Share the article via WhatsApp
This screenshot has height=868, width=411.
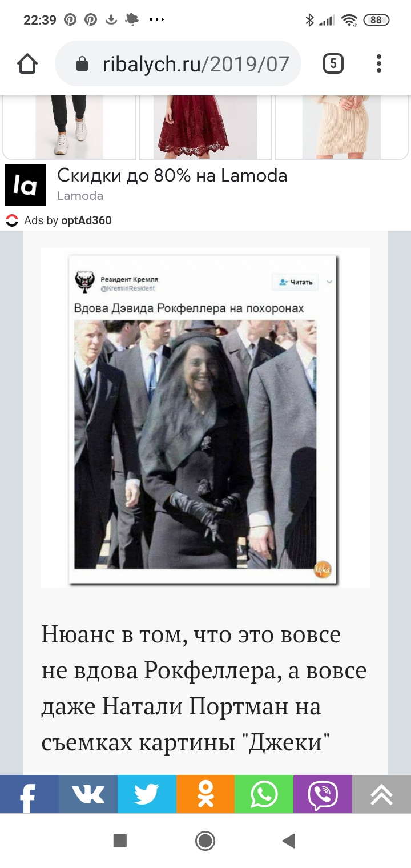point(264,794)
